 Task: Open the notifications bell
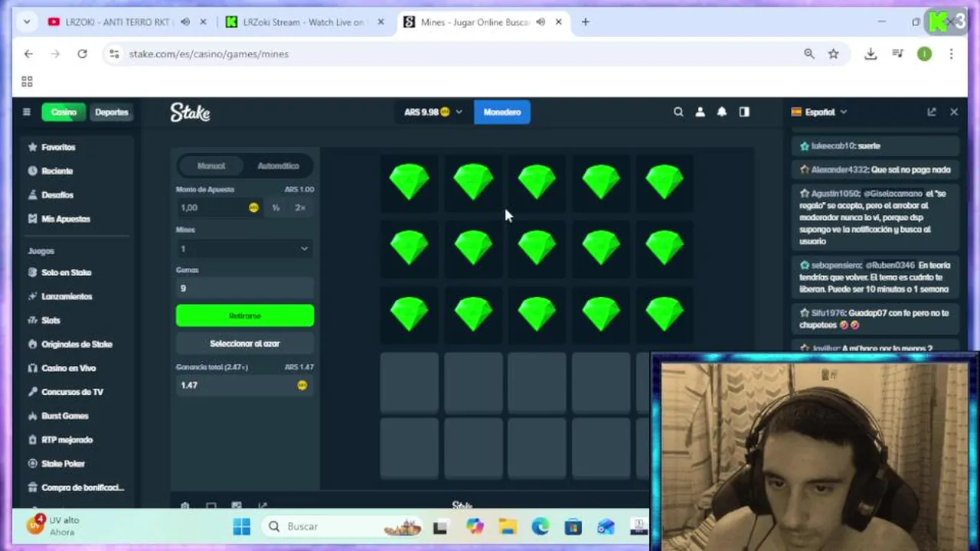click(722, 112)
